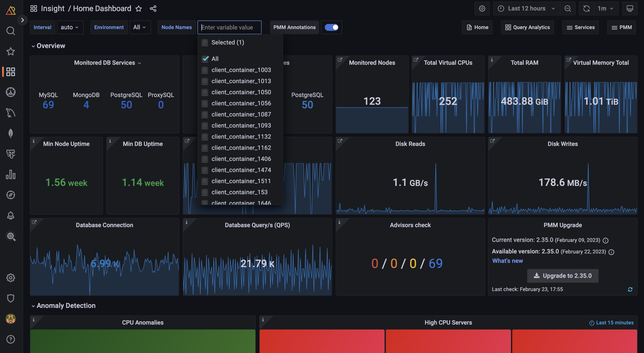
Task: Select the PostgreSQL elephant icon in sidebar
Action: coord(11,154)
